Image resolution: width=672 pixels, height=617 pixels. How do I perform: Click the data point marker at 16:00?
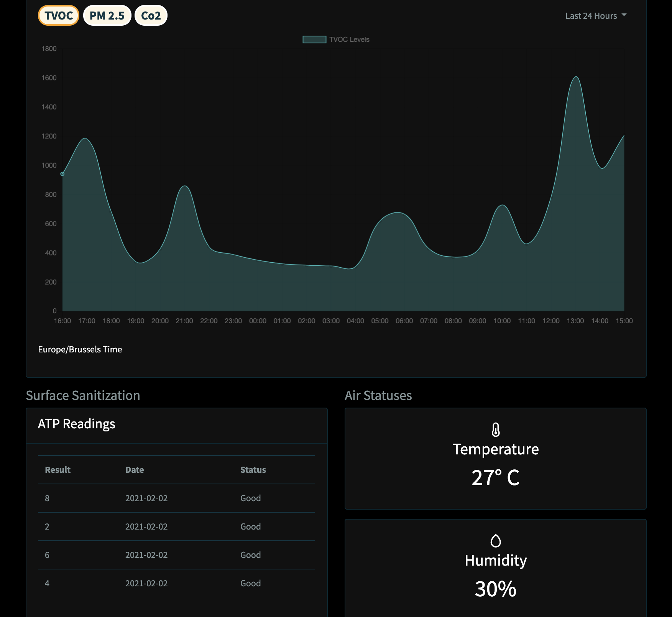[62, 174]
